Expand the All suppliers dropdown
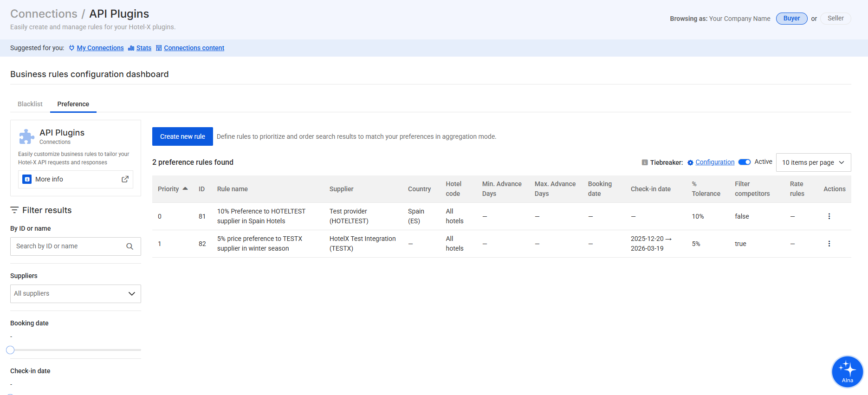Screen dimensions: 868x395 [x=76, y=294]
